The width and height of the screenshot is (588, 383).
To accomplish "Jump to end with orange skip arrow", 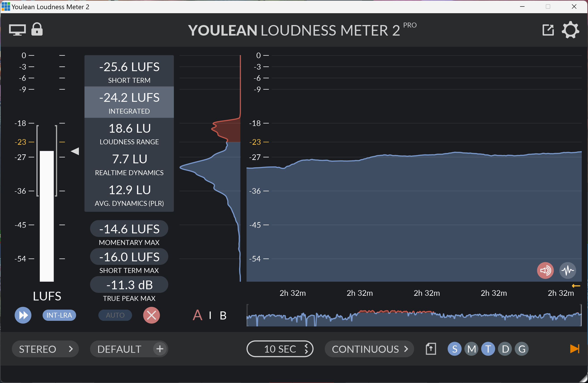I will point(574,349).
